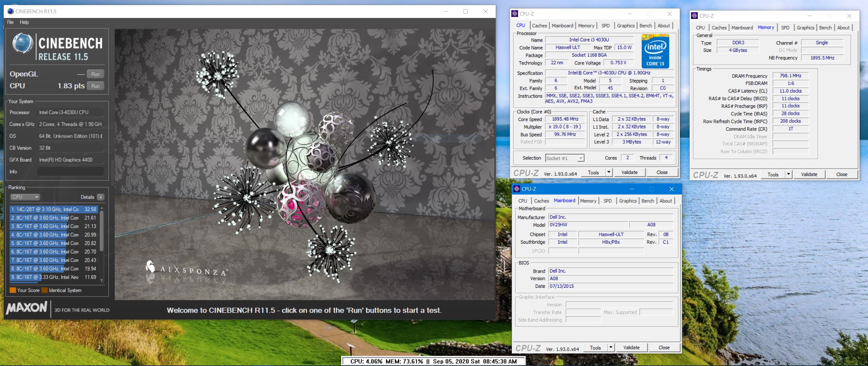This screenshot has height=366, width=868.
Task: Open SPD tab in the top-middle CPU-Z window
Action: pyautogui.click(x=606, y=26)
